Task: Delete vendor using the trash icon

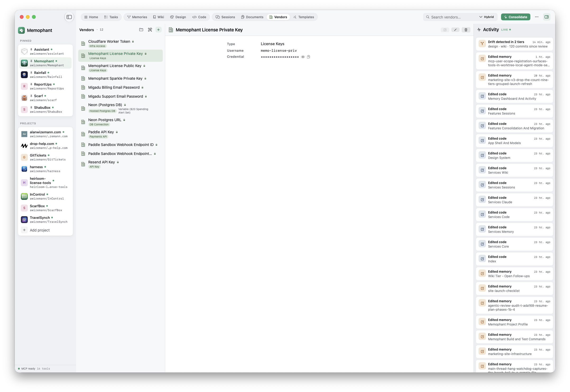Action: pos(466,30)
